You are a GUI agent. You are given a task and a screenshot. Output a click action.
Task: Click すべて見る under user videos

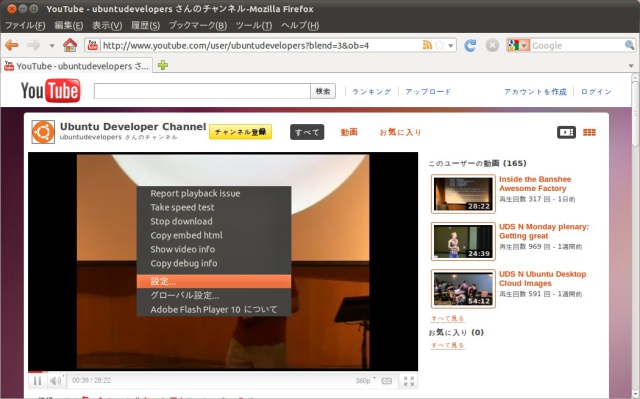click(x=448, y=318)
